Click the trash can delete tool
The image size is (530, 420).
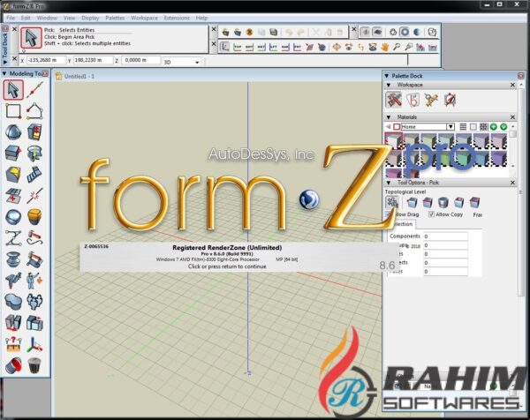coord(34,365)
